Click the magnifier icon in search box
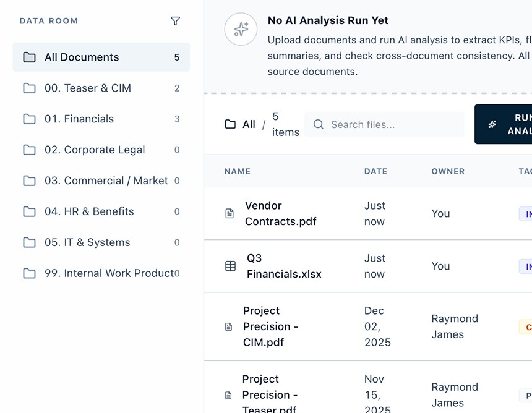This screenshot has width=532, height=413. click(318, 124)
